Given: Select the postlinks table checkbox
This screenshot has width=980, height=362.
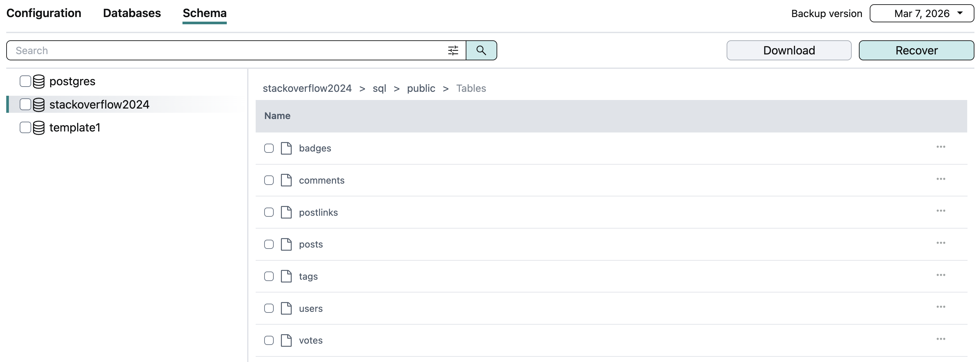Looking at the screenshot, I should (268, 212).
